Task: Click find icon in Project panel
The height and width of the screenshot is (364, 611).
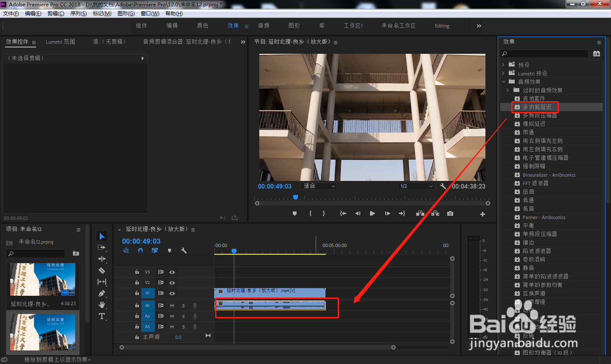Action: tap(76, 253)
